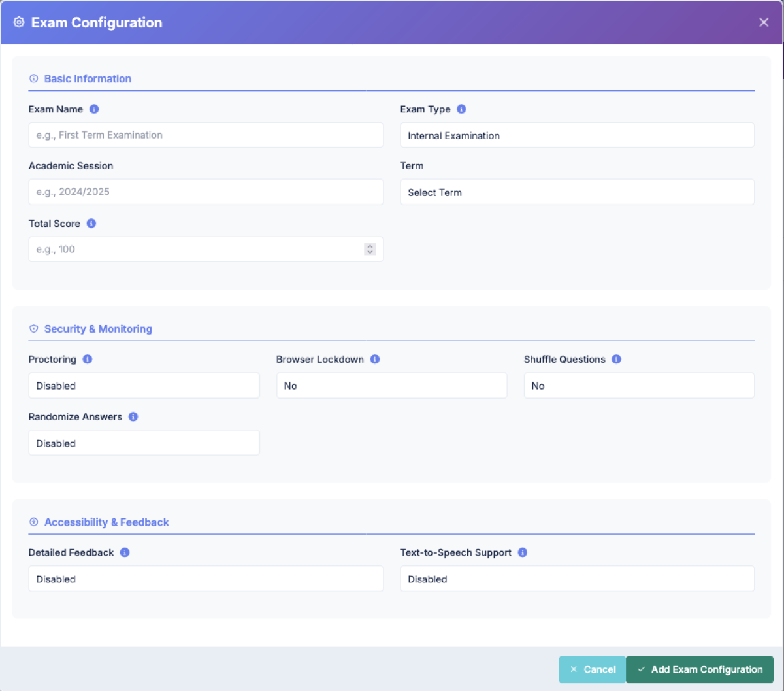Click the Basic Information section icon
784x691 pixels.
pyautogui.click(x=34, y=78)
